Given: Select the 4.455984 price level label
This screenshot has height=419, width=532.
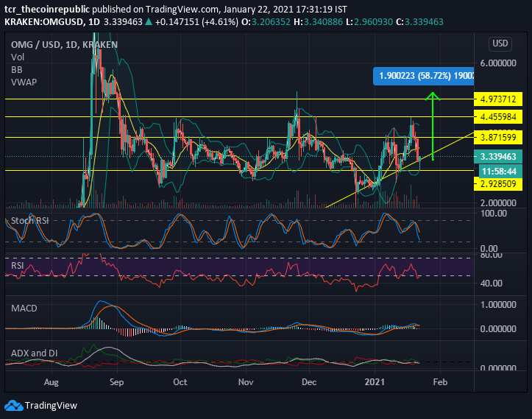Looking at the screenshot, I should click(x=498, y=117).
